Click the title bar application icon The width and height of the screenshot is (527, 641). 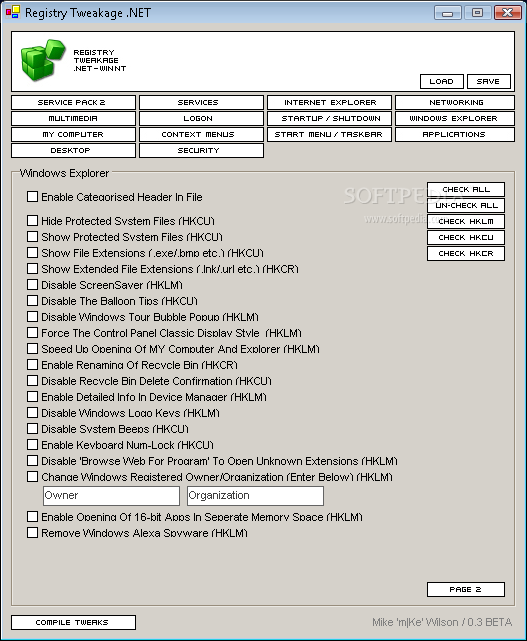click(13, 12)
